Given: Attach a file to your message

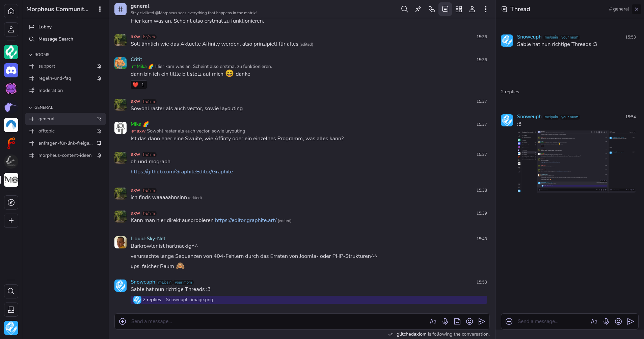Looking at the screenshot, I should click(457, 321).
